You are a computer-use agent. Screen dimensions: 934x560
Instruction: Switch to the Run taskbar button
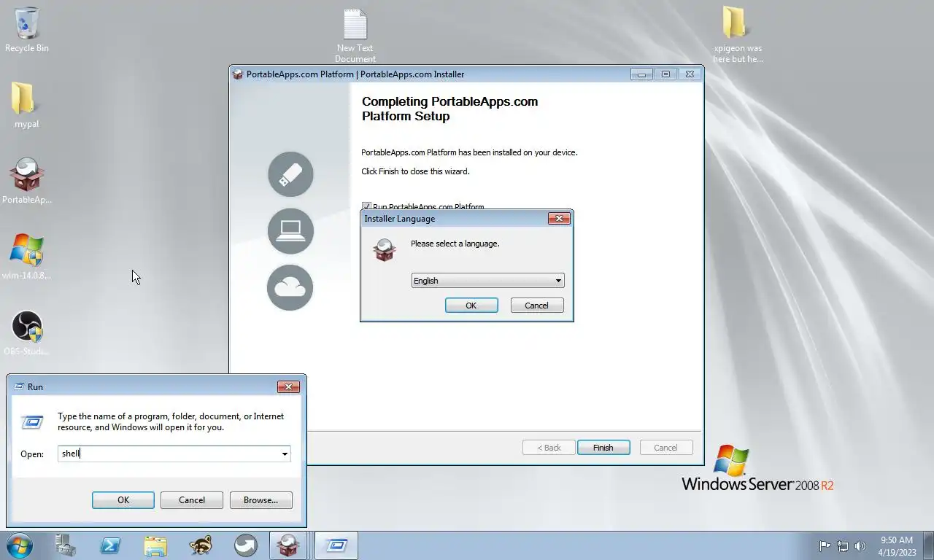pyautogui.click(x=336, y=545)
